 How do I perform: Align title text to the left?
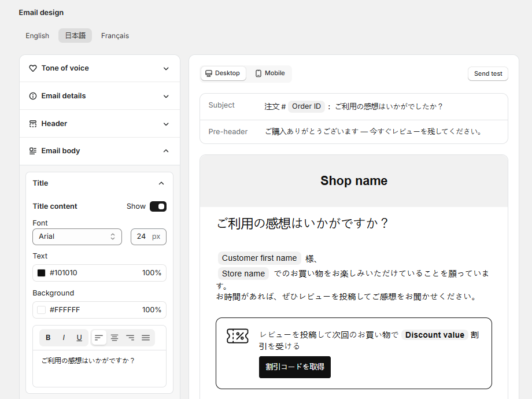click(x=99, y=338)
